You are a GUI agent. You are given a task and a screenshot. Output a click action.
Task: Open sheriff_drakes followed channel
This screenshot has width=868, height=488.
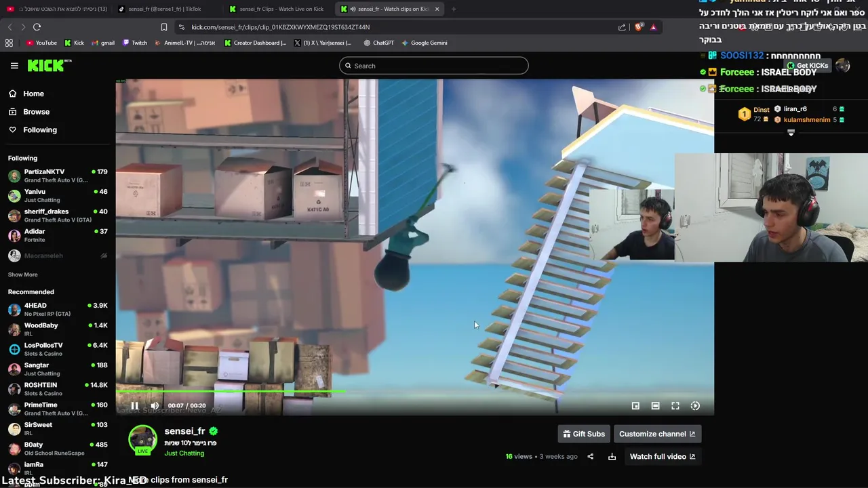58,216
